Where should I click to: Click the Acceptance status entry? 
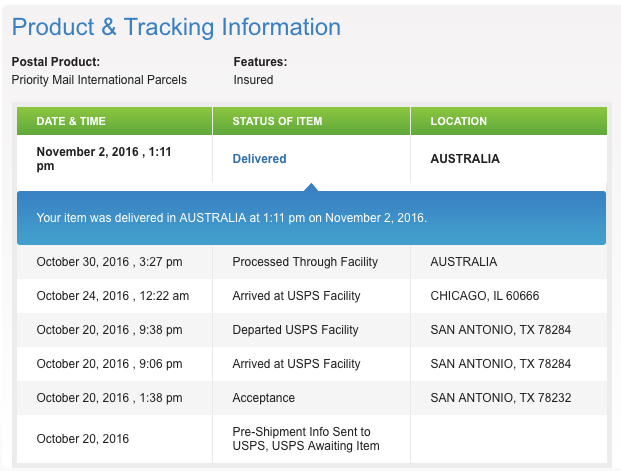(263, 398)
